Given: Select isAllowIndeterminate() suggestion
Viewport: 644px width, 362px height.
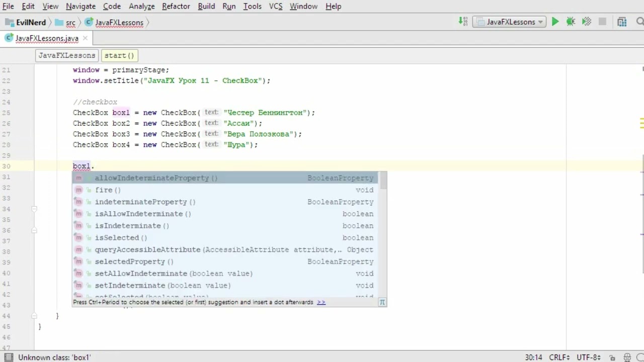Looking at the screenshot, I should coord(226,214).
